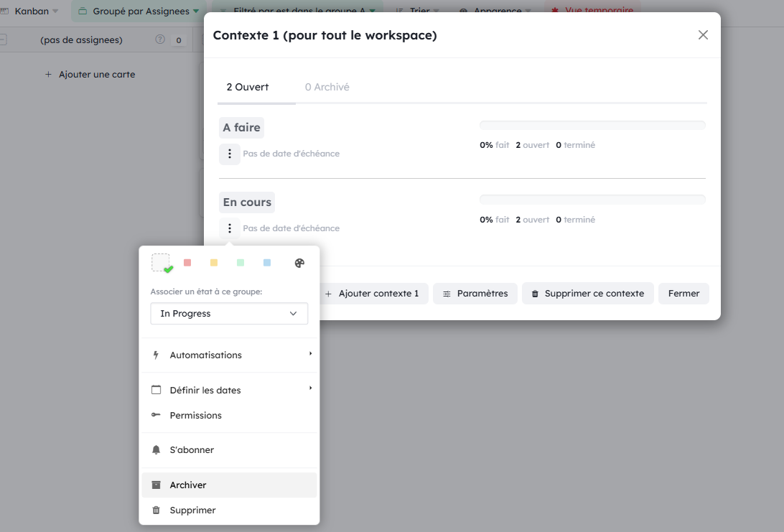784x532 pixels.
Task: Select the no-color swatch with checkmark
Action: point(161,263)
